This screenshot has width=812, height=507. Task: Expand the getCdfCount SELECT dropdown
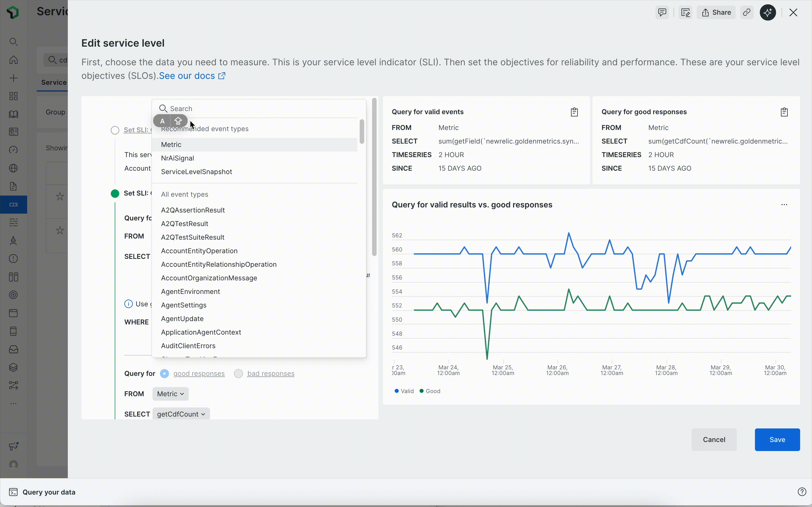tap(181, 414)
